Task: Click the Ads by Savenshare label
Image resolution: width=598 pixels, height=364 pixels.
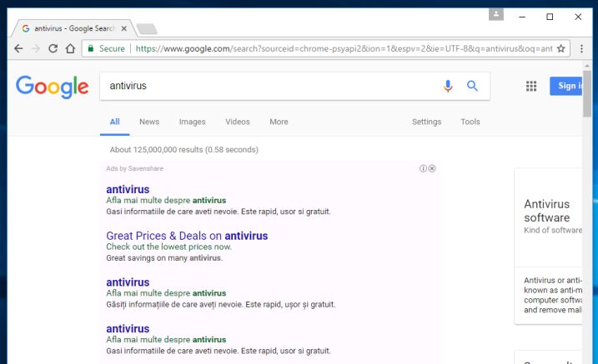Action: 134,168
